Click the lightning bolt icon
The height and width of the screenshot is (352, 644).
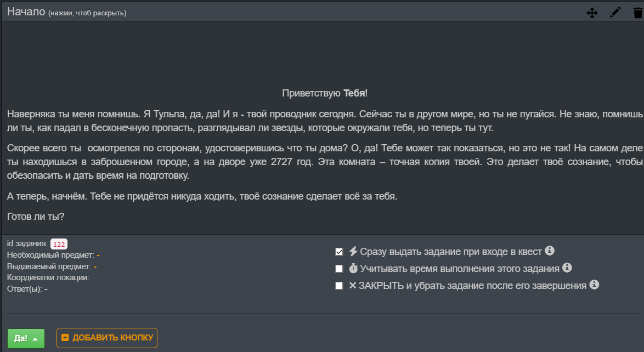click(353, 252)
